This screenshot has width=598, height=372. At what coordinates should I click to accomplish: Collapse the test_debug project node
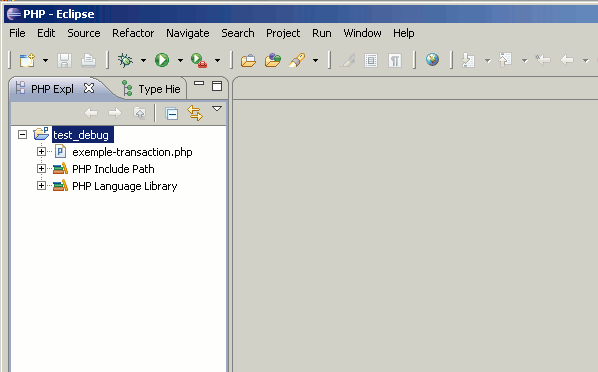[23, 135]
